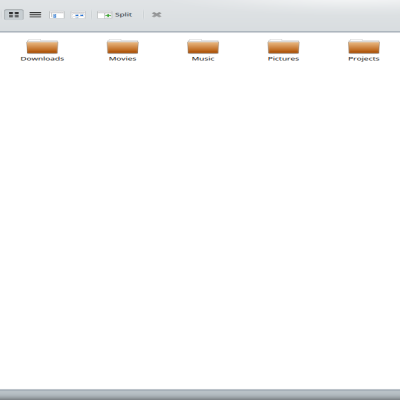The image size is (400, 400).
Task: Click the Pictures folder name label
Action: click(283, 59)
